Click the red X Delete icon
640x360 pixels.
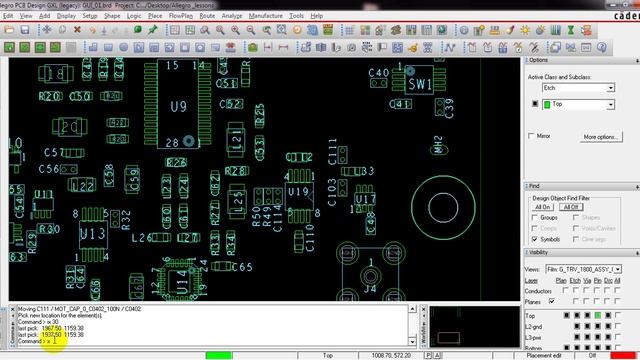(x=77, y=30)
